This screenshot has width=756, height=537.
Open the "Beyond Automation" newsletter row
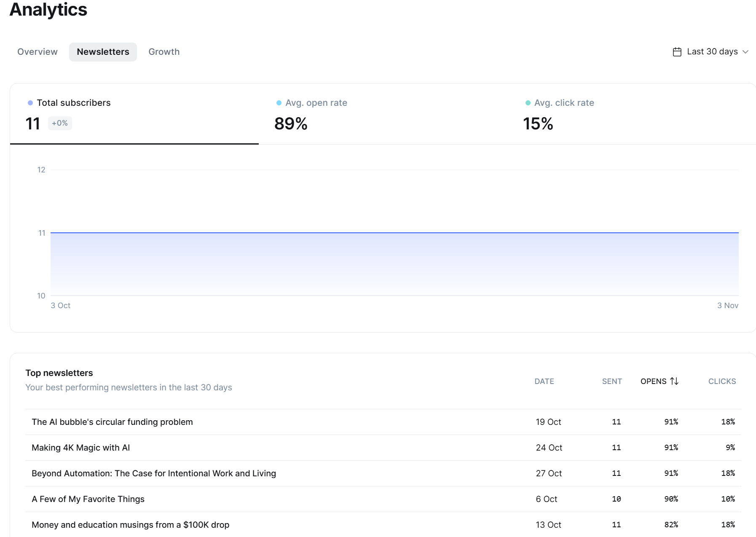coord(154,473)
